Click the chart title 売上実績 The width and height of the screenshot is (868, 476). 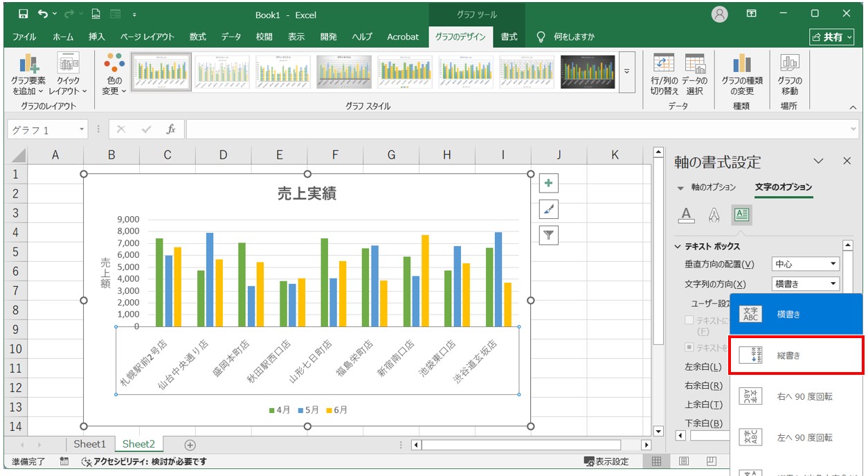307,194
